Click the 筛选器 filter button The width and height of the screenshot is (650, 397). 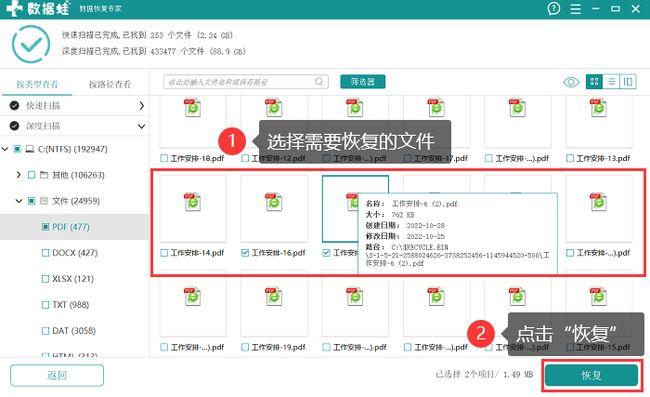point(362,82)
